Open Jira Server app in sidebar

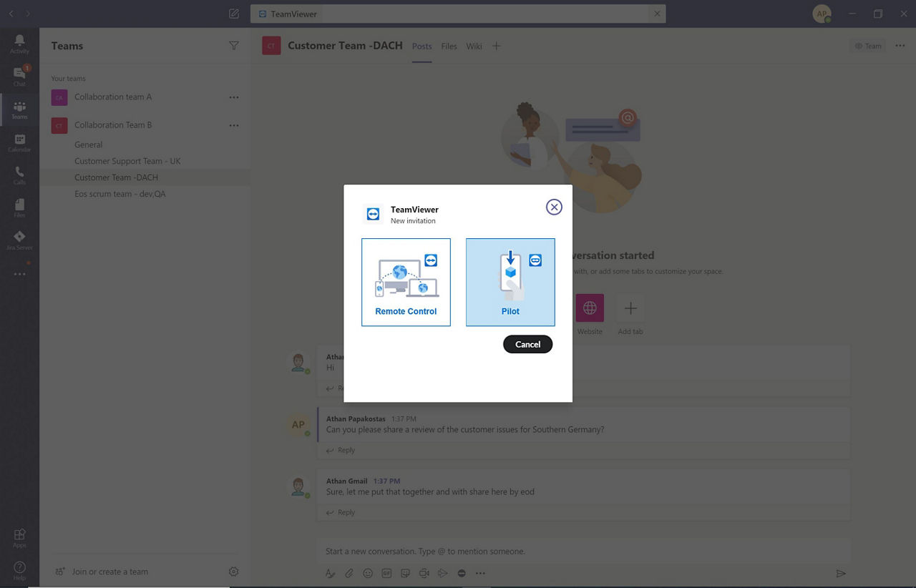(x=19, y=240)
